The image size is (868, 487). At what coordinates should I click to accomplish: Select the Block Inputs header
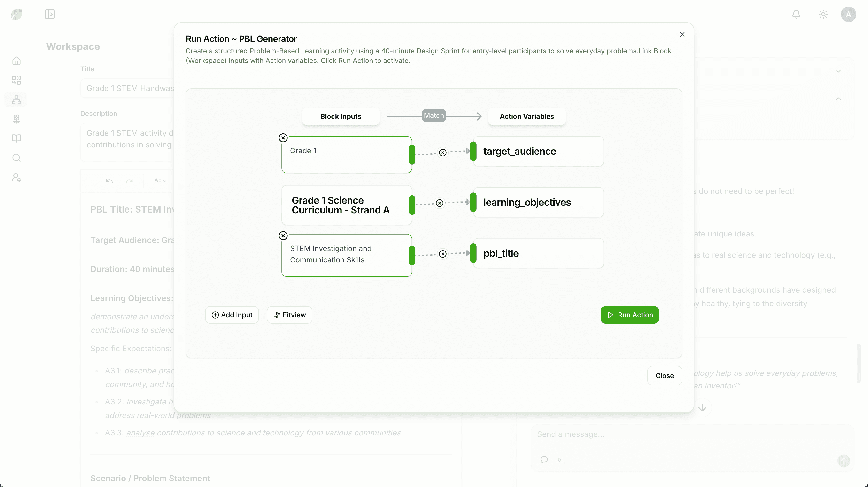pos(341,116)
